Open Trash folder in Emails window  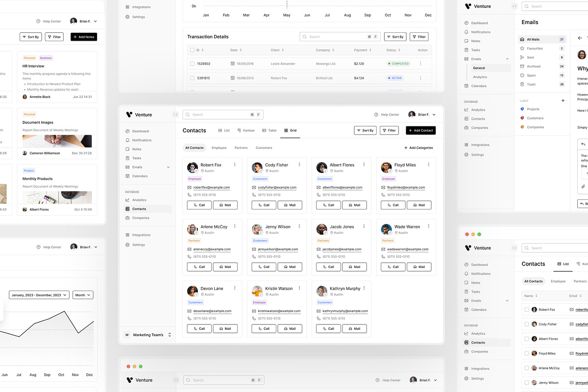[542, 84]
